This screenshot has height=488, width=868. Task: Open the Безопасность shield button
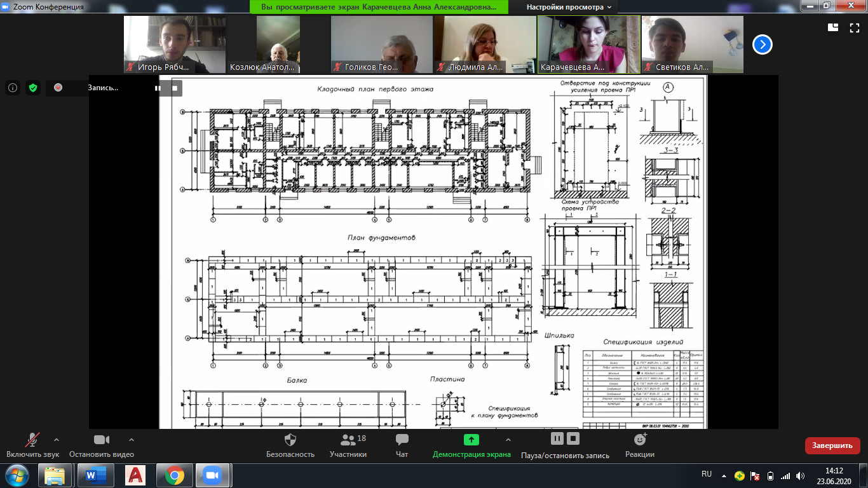(x=290, y=446)
